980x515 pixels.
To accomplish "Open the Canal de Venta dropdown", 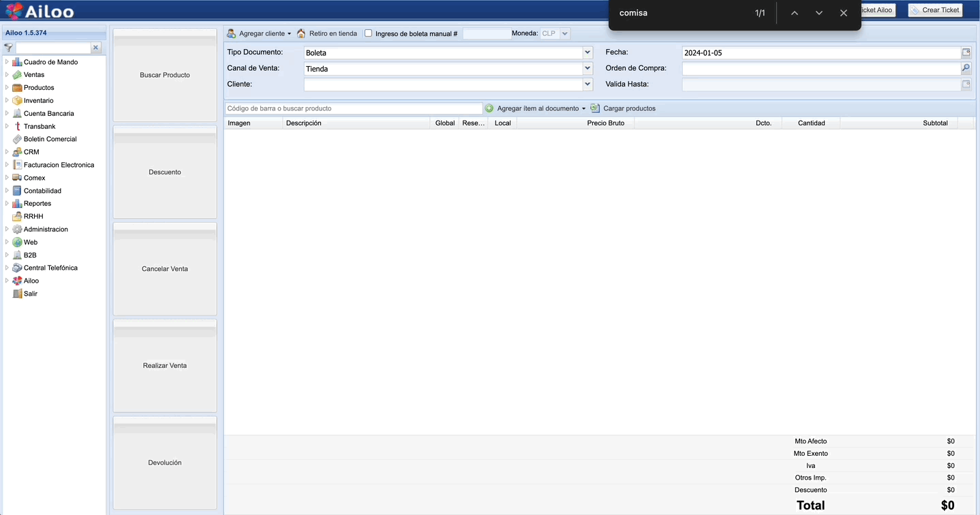I will pyautogui.click(x=587, y=69).
